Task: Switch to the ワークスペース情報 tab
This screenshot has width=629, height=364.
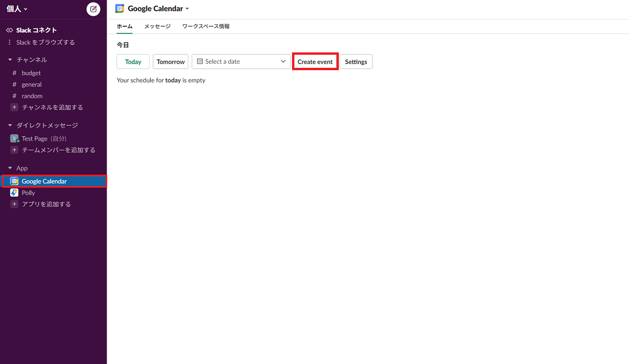Action: pyautogui.click(x=206, y=27)
